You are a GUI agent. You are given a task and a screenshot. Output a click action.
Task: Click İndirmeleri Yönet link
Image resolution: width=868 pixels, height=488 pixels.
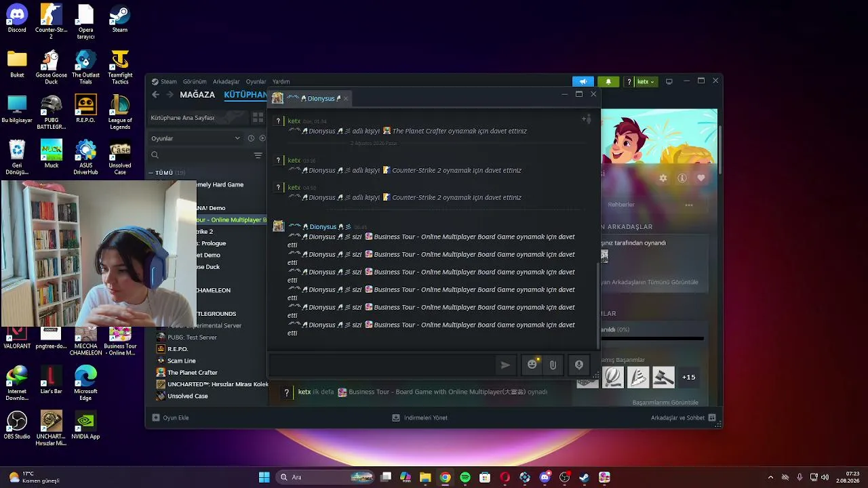click(420, 418)
